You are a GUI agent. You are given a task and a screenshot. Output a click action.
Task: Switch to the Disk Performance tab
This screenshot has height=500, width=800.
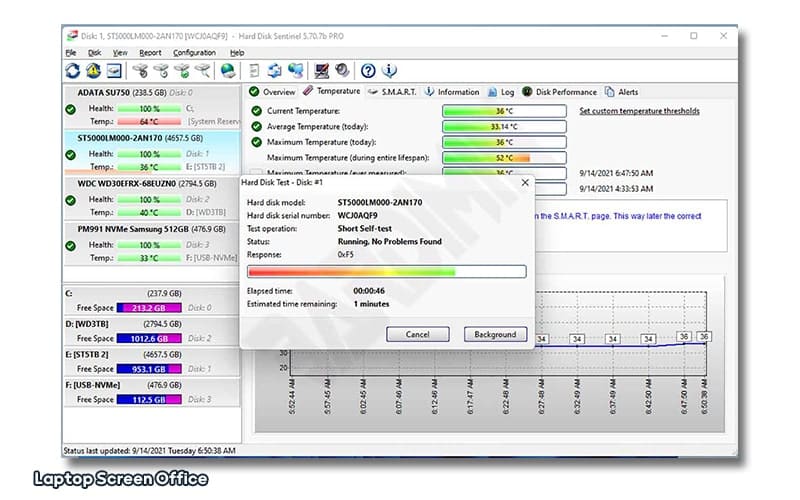coord(559,92)
